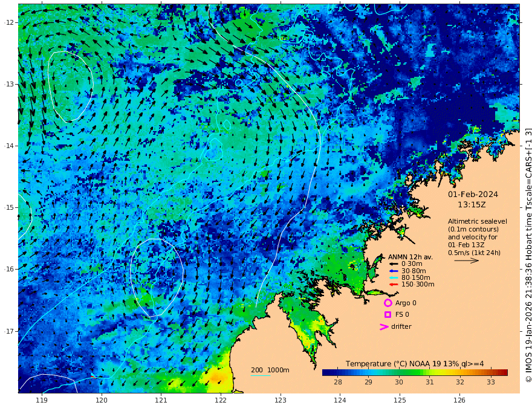
Task: Click the latitude axis label -17
Action: (x=9, y=331)
